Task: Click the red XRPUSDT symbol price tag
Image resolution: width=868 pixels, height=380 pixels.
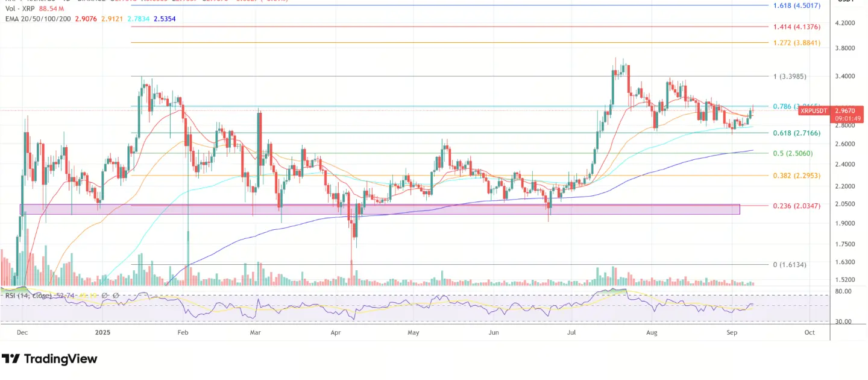Action: (x=814, y=111)
